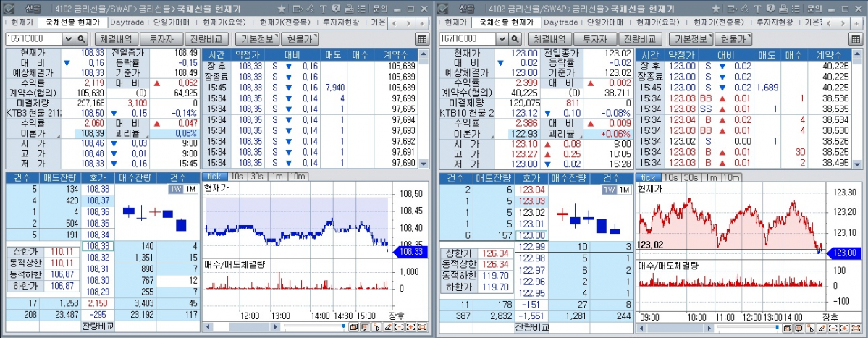
Task: Open 현재가(전종목) tab in 165RC000 window
Action: (285, 22)
